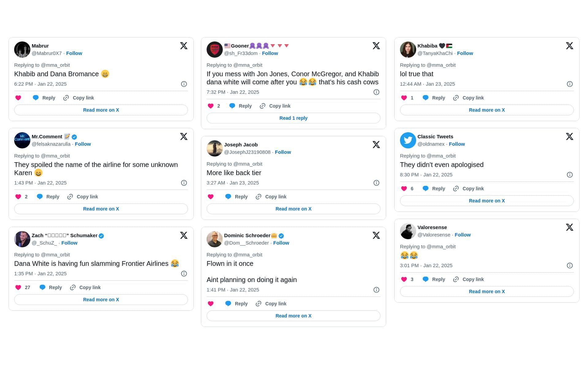Toggle follow on Valoresense profile
Viewport: 588px width, 368px height.
(462, 235)
